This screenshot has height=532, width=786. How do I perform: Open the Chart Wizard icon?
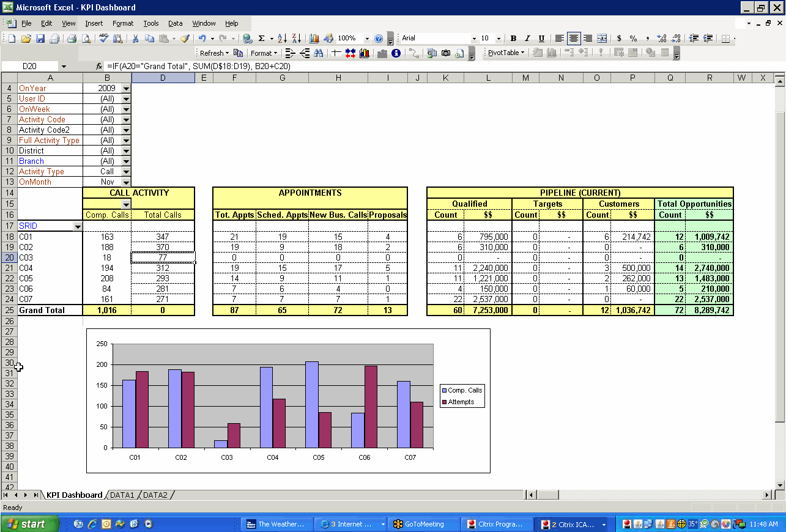pos(314,38)
